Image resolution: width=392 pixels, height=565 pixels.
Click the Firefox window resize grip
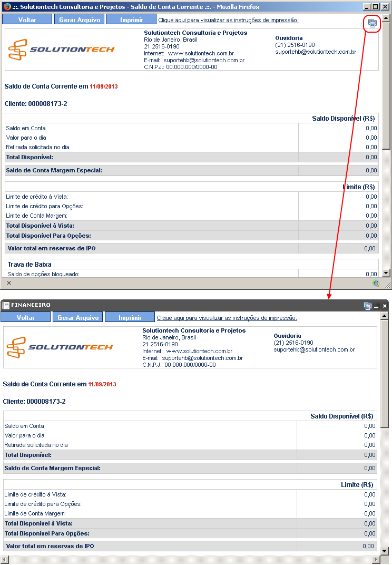[x=388, y=285]
